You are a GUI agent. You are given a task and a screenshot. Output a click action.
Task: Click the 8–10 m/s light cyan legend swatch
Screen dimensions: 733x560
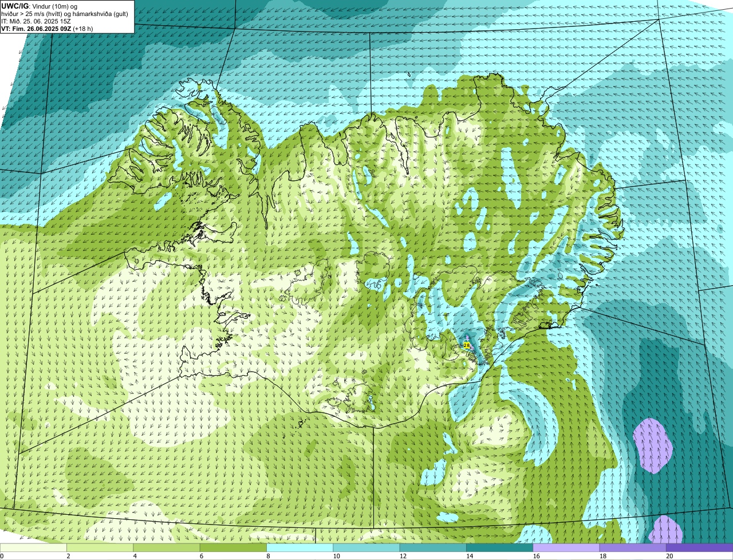pyautogui.click(x=301, y=547)
